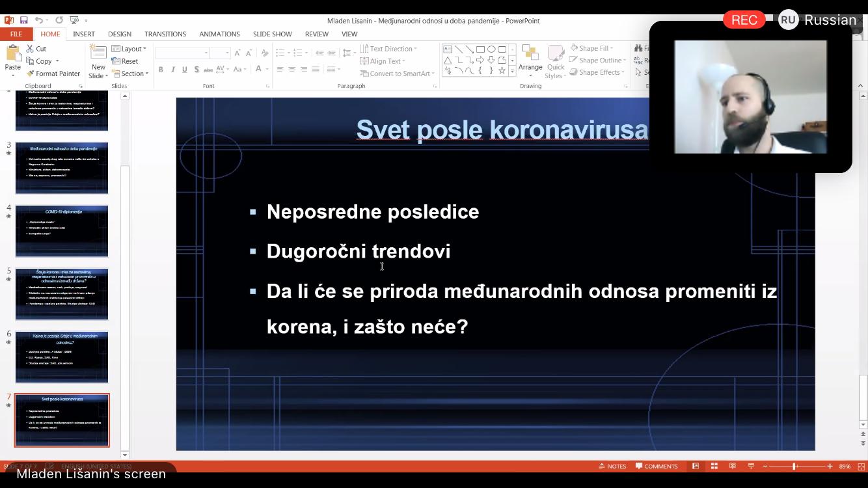This screenshot has width=868, height=488.
Task: Open Shape Fill dropdown
Action: [591, 48]
